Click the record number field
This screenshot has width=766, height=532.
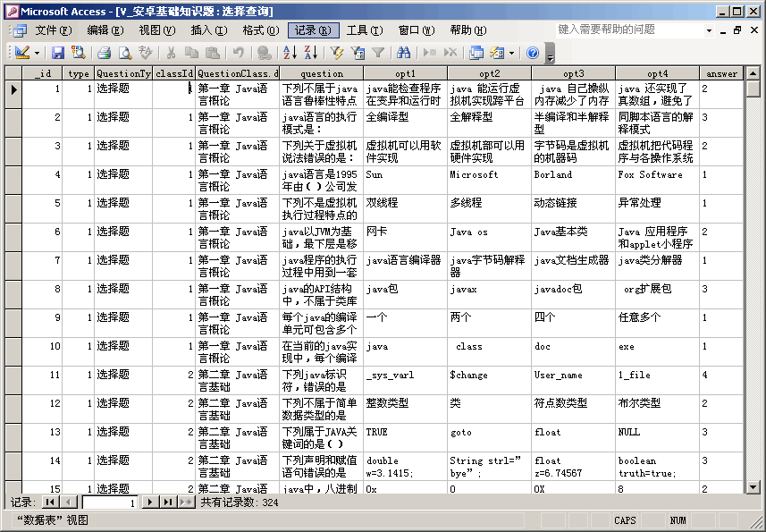click(110, 502)
